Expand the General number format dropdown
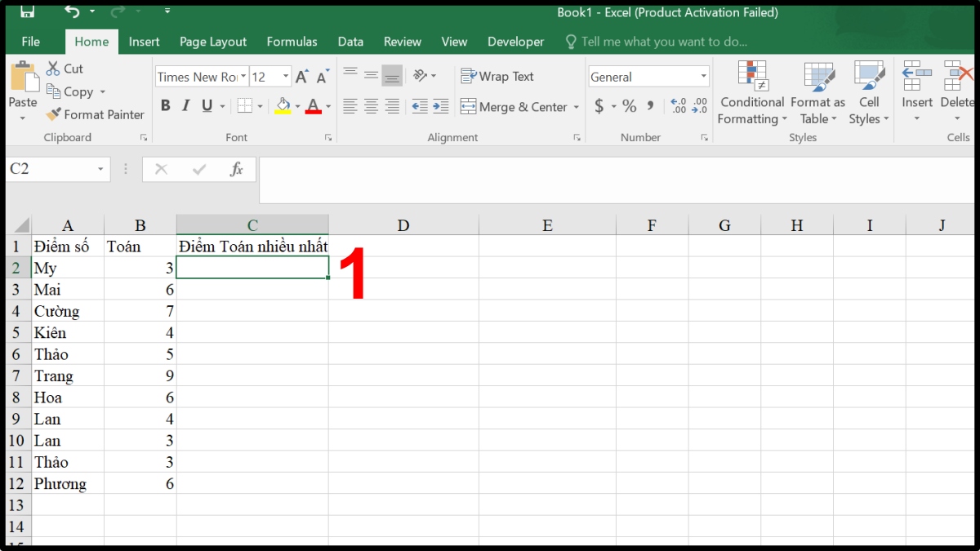The image size is (980, 551). [703, 77]
